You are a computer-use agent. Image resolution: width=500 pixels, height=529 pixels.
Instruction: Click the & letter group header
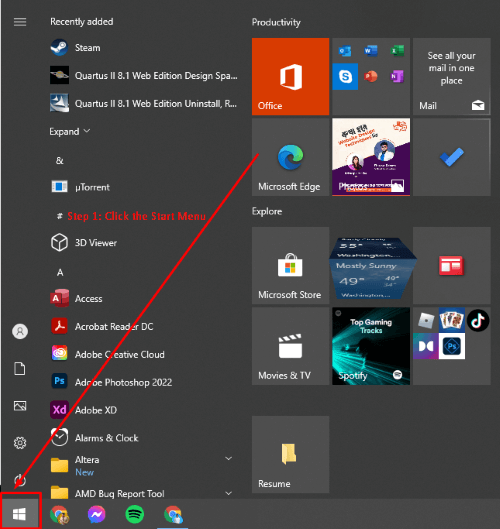click(x=60, y=161)
